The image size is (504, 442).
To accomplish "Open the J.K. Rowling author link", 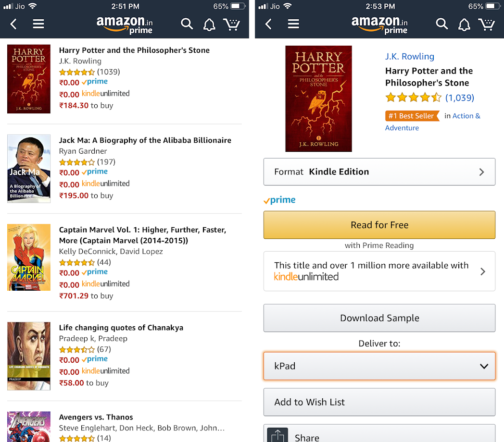I will [x=410, y=56].
